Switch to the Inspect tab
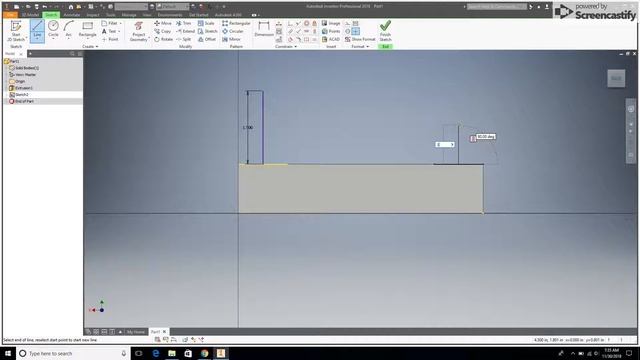The height and width of the screenshot is (360, 640). click(93, 15)
